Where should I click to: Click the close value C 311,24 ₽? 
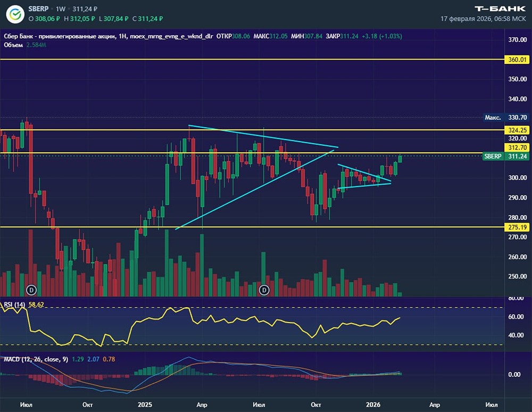[x=147, y=19]
